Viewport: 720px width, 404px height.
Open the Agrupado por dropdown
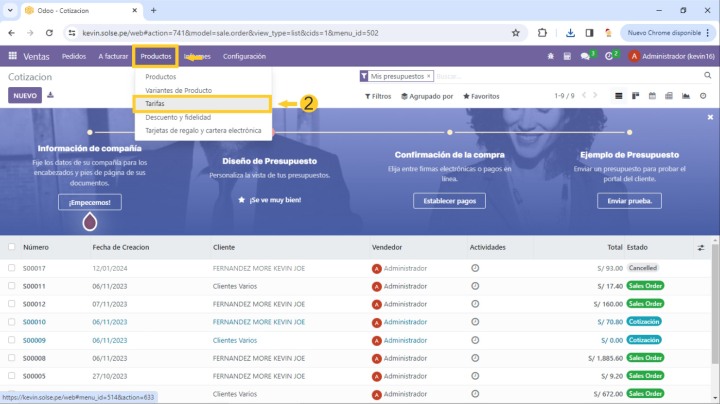[427, 97]
